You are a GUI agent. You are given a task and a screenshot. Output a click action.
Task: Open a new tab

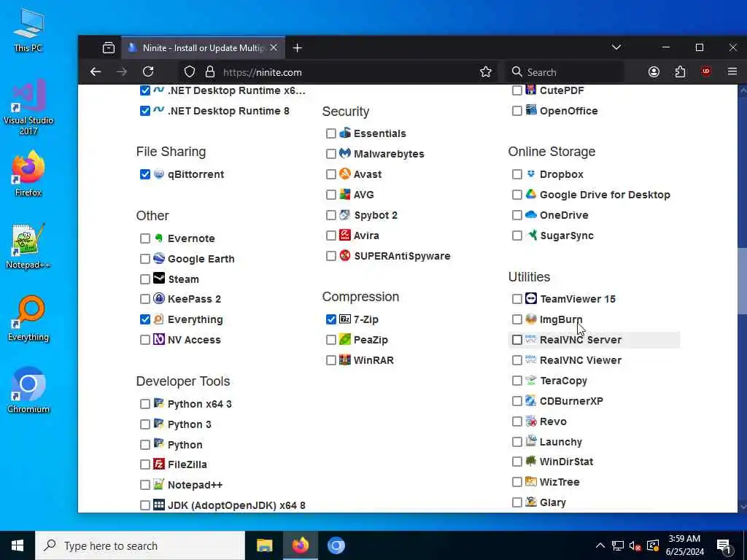click(298, 48)
